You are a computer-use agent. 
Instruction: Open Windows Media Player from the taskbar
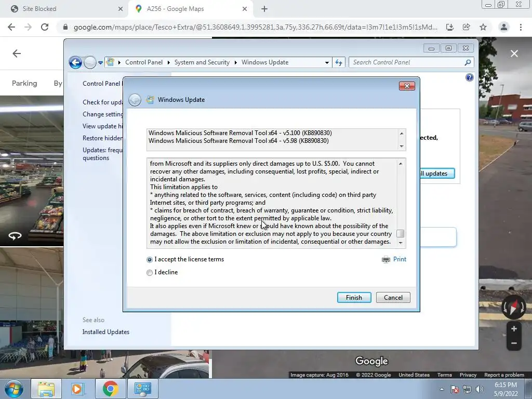coord(77,389)
